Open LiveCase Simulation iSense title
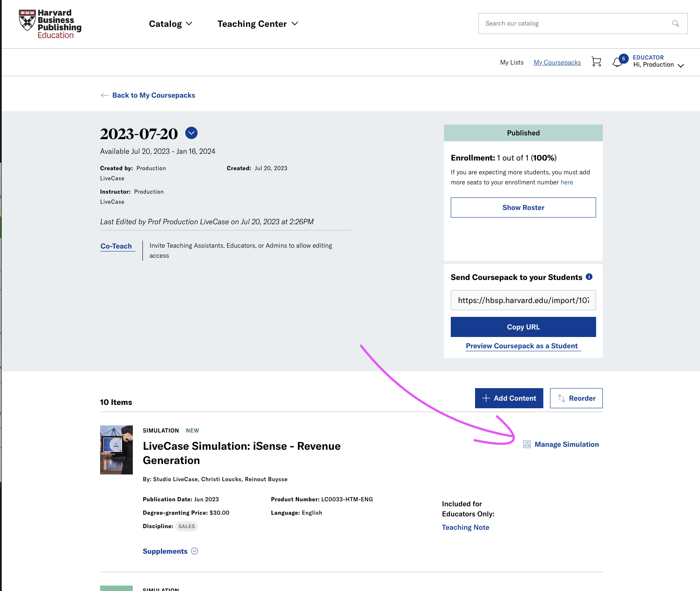 [x=242, y=453]
